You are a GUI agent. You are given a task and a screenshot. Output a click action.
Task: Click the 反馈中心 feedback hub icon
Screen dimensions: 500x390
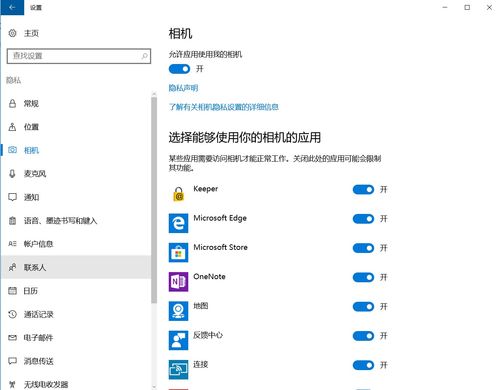pyautogui.click(x=178, y=340)
